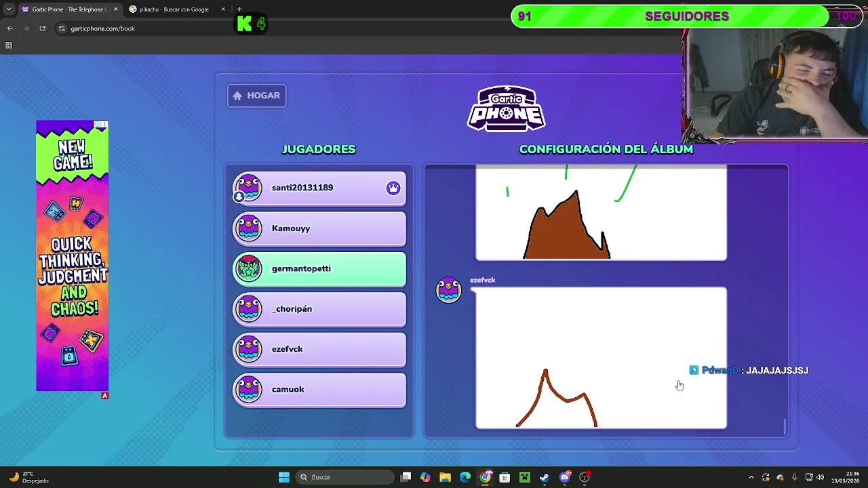The width and height of the screenshot is (868, 488).
Task: Open Microsoft Store from the taskbar
Action: [x=505, y=477]
